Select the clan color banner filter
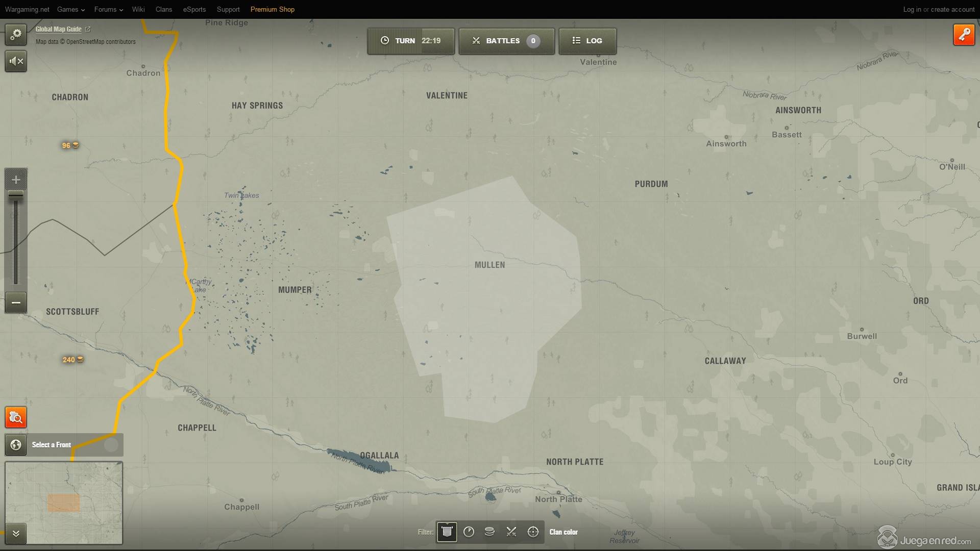 coord(447,532)
